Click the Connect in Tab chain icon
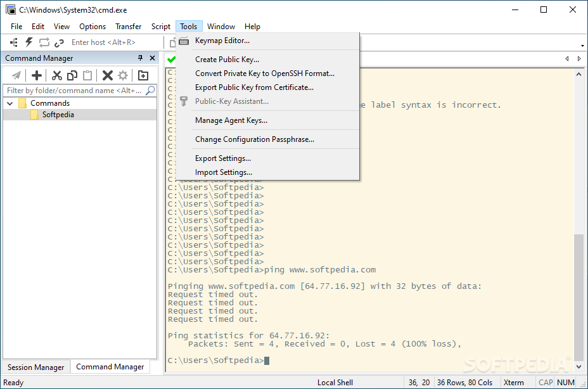Viewport: 588px width, 389px height. (59, 43)
